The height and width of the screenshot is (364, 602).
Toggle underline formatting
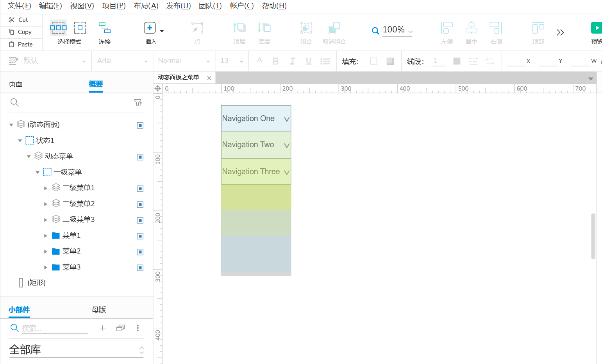[309, 61]
